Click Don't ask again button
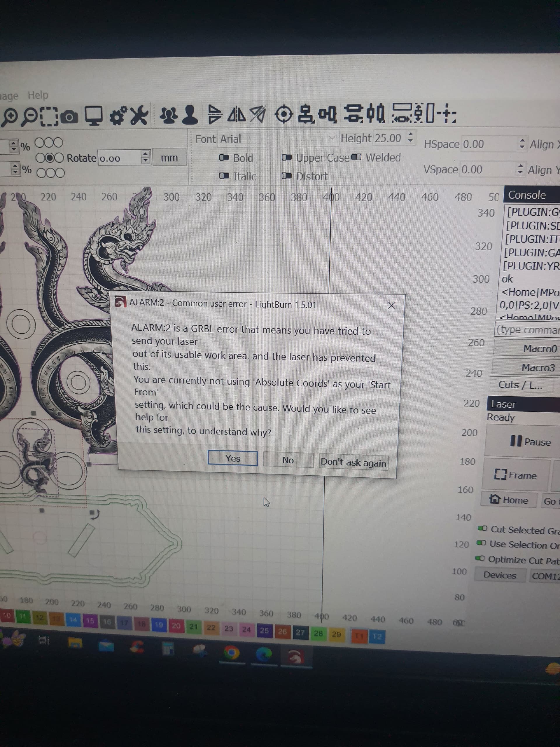Viewport: 560px width, 747px height. tap(353, 462)
